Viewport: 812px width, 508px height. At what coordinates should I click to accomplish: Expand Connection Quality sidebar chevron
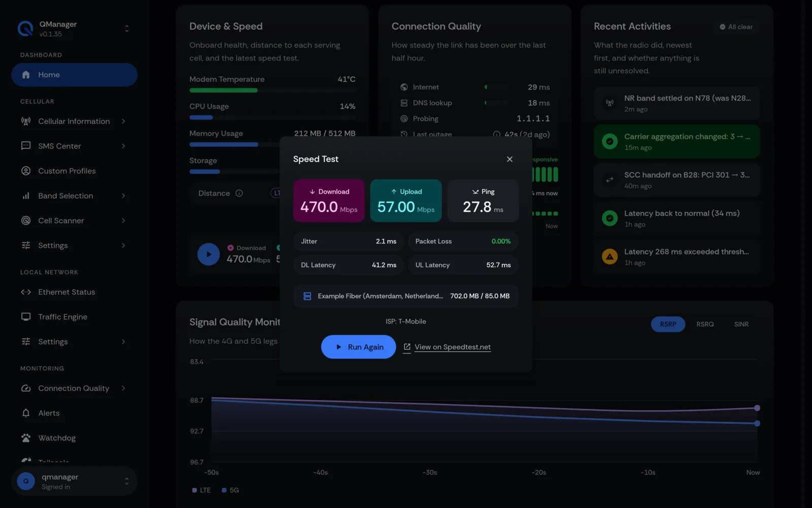tap(123, 388)
